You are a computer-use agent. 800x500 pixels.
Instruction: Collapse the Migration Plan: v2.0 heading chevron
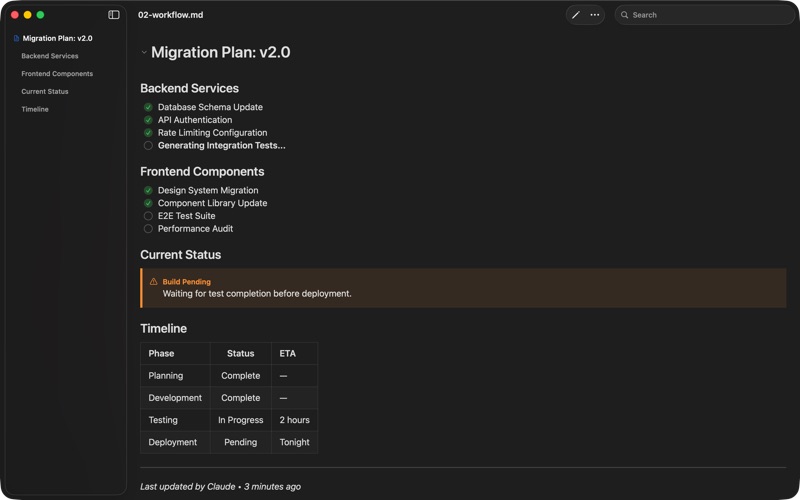(144, 52)
